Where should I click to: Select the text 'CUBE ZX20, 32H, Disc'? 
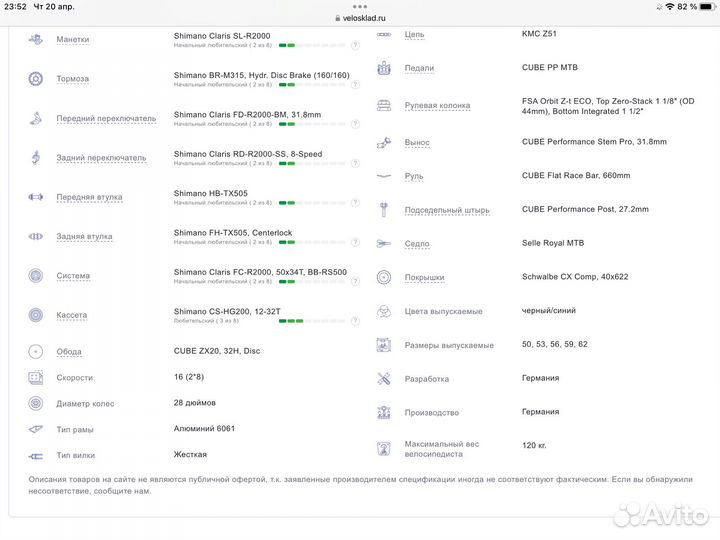217,351
